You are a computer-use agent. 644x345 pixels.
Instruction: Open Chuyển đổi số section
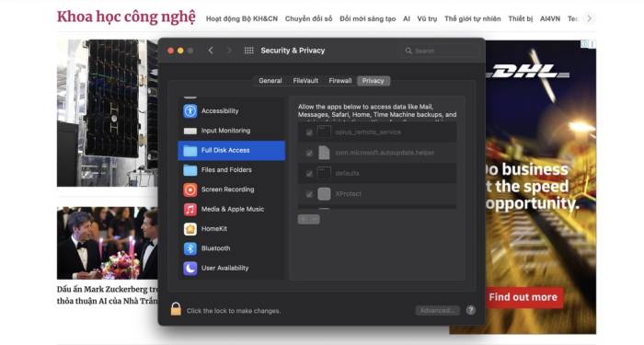click(309, 19)
